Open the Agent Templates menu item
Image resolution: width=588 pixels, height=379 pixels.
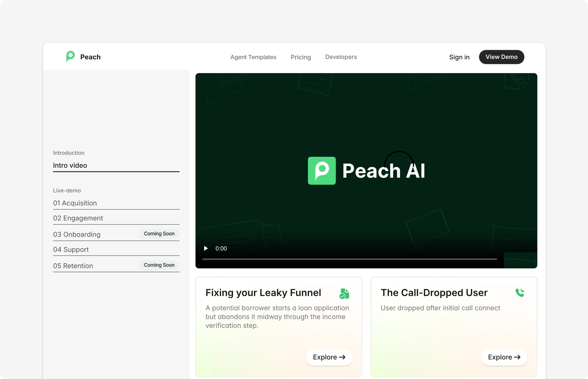tap(253, 57)
